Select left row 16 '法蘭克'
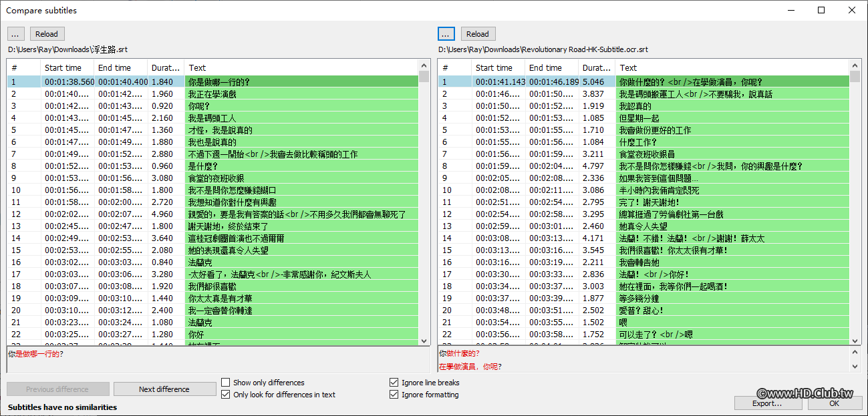 tap(212, 262)
